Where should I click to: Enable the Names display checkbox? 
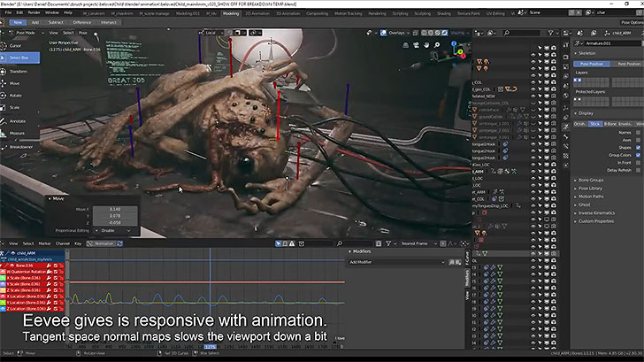click(x=638, y=132)
